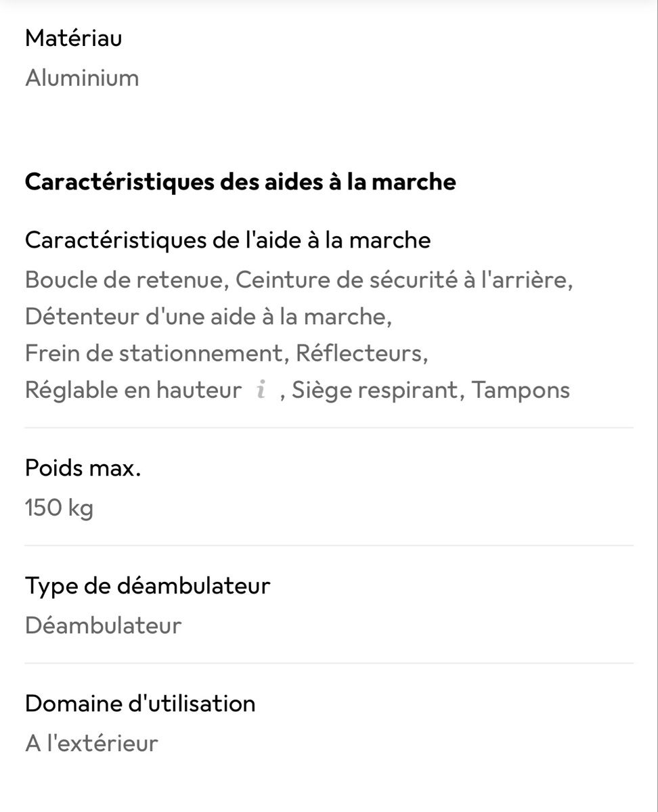Image resolution: width=658 pixels, height=812 pixels.
Task: Click the Réglable en hauteur text
Action: 133,390
